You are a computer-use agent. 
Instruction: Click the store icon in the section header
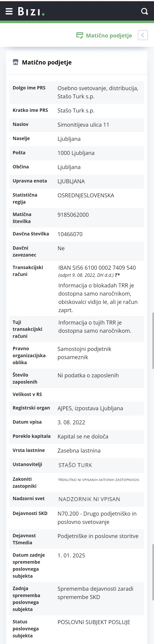click(x=16, y=62)
